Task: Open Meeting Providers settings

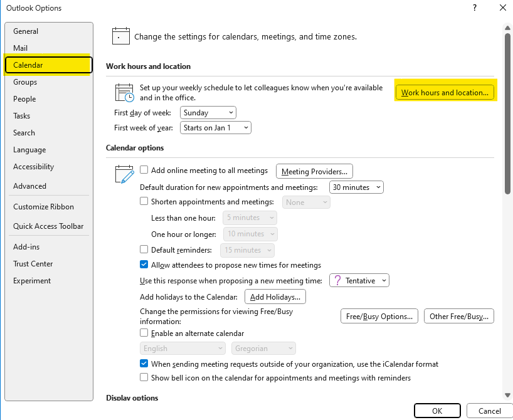Action: click(314, 171)
